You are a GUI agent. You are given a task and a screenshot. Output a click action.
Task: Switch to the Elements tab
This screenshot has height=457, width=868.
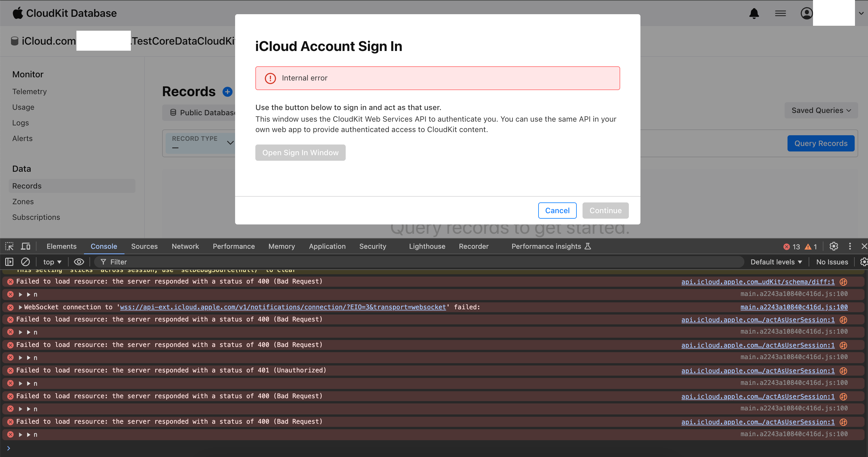tap(61, 246)
